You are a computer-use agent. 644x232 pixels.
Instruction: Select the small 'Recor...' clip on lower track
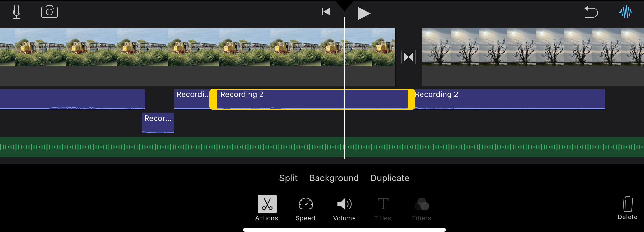tap(158, 123)
